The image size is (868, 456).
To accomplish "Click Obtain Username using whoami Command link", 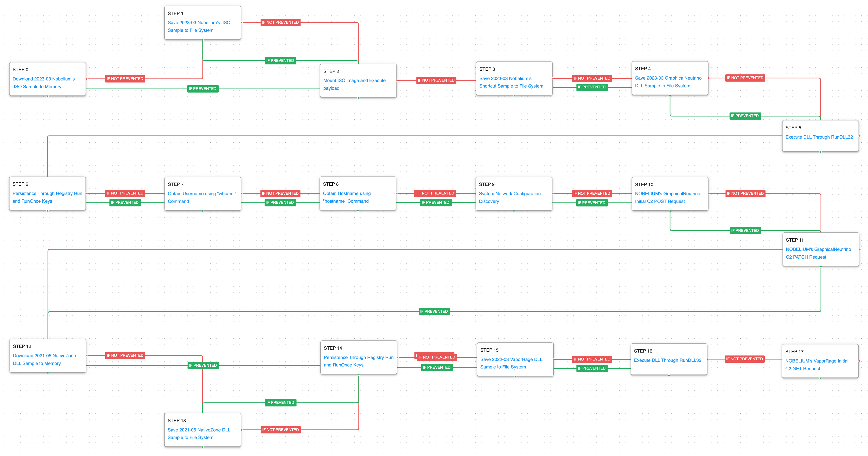I will [202, 197].
